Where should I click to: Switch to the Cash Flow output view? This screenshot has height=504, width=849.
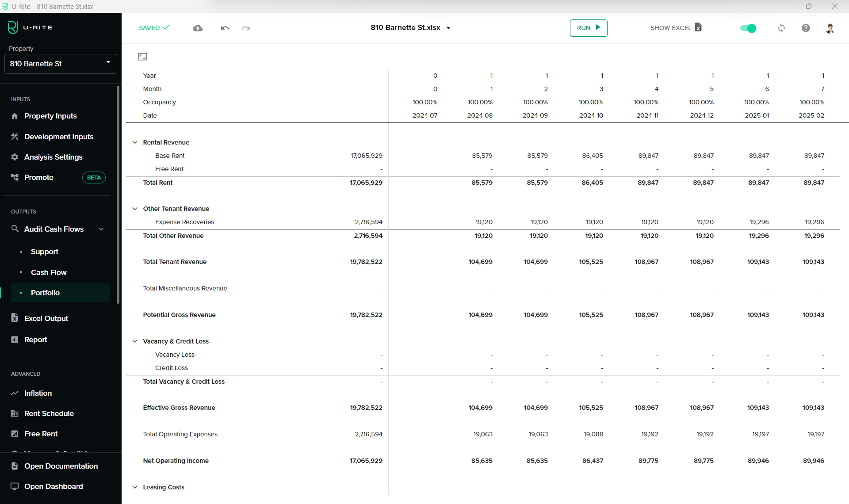point(49,272)
